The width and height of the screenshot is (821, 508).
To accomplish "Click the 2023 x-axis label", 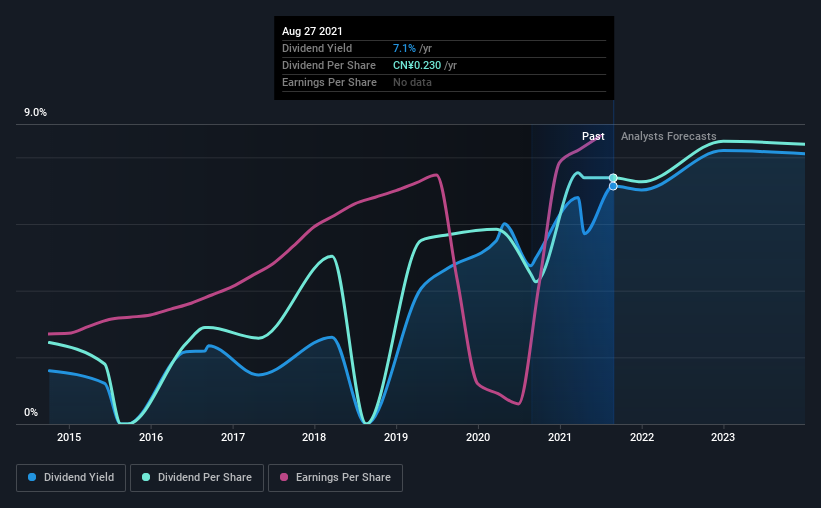I will point(723,437).
